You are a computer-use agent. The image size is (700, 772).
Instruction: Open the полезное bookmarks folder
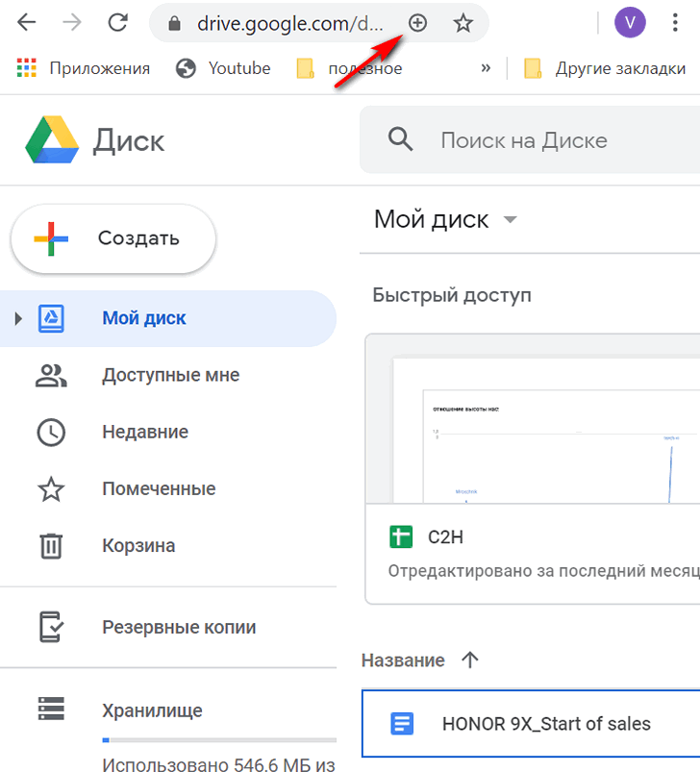(349, 68)
